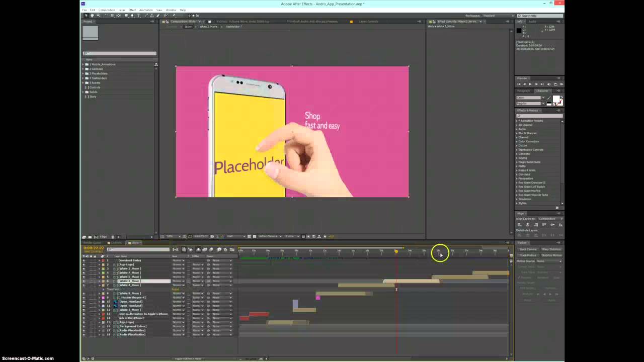This screenshot has height=362, width=644.
Task: Open the font family dropdown in Character panel
Action: pyautogui.click(x=543, y=98)
